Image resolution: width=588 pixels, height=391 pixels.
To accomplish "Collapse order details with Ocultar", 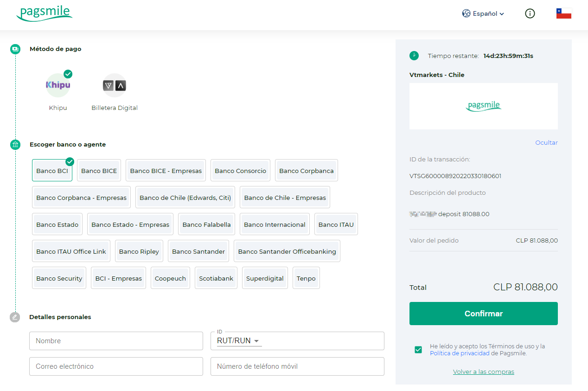I will click(546, 142).
